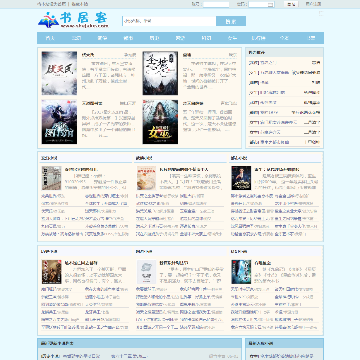Image resolution: width=360 pixels, height=360 pixels.
Task: Open the book cover with golden 女巫 title
Action: pos(160,122)
